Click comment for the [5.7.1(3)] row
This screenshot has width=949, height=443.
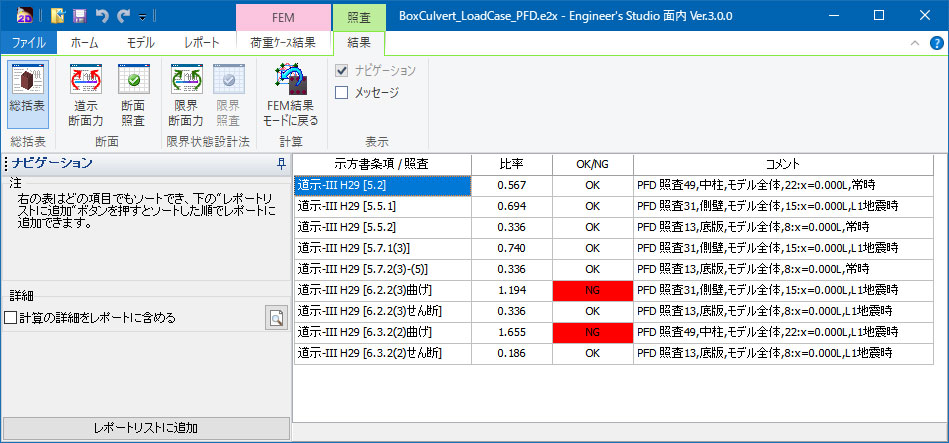(x=783, y=248)
